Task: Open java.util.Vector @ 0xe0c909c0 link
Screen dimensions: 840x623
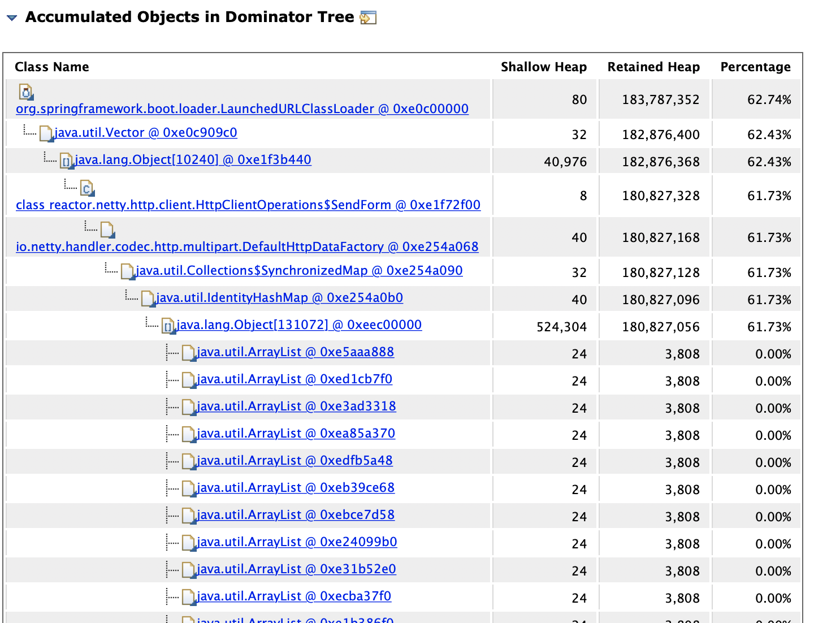Action: (x=145, y=132)
